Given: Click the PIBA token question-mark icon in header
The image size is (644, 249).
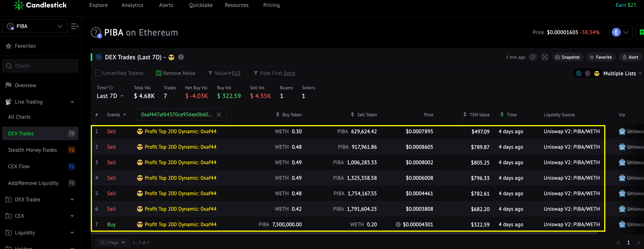Looking at the screenshot, I should (x=96, y=32).
